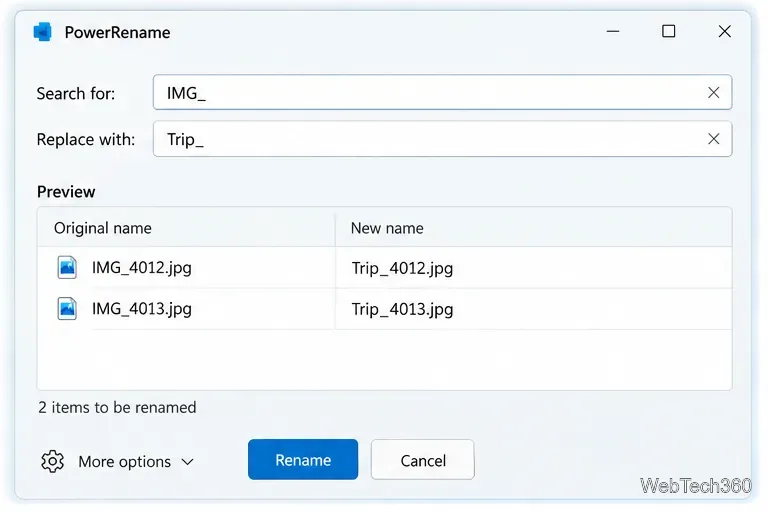Click the Search for label
Viewport: 768px width, 512px height.
[x=75, y=93]
